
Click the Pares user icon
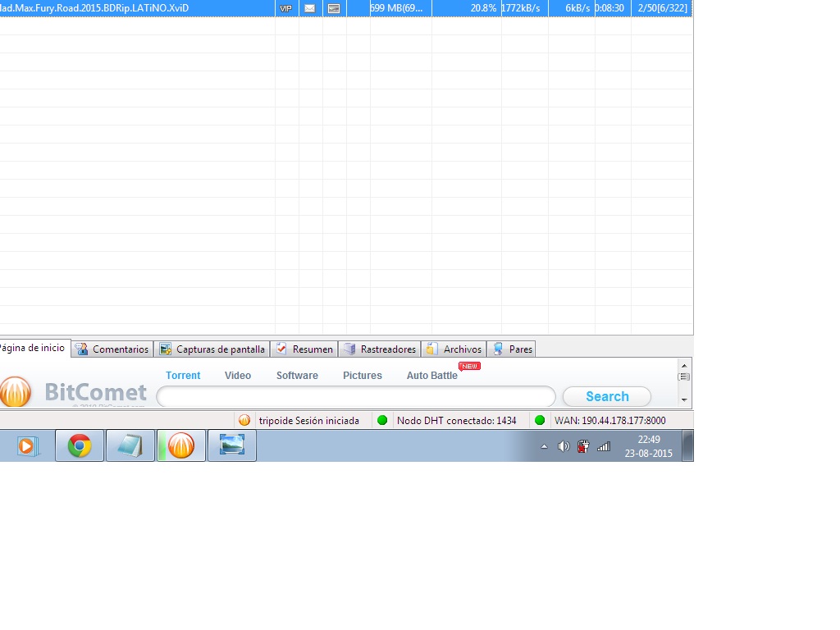coord(498,349)
